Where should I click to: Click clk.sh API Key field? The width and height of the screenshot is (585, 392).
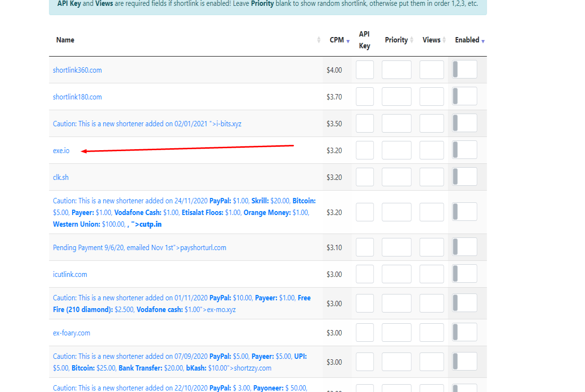pos(365,177)
